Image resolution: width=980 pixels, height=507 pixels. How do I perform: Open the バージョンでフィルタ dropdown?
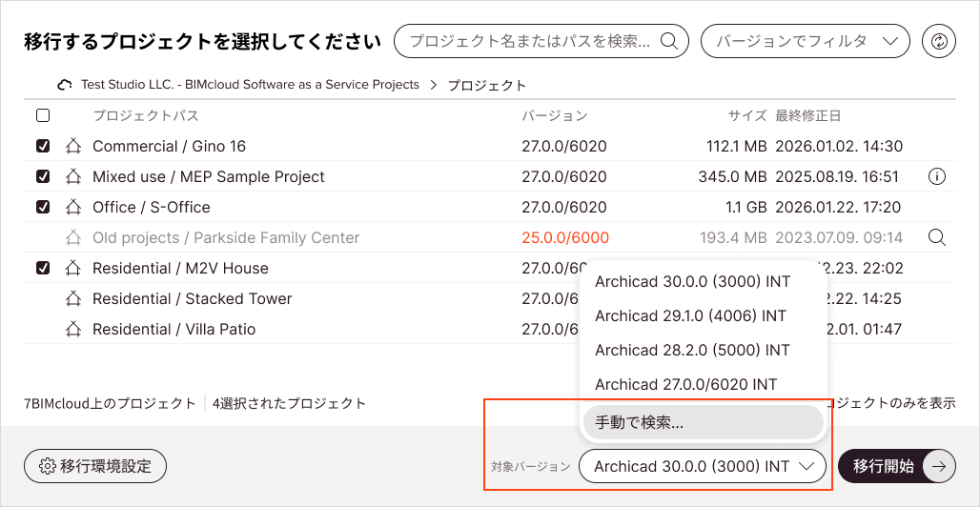(x=805, y=41)
